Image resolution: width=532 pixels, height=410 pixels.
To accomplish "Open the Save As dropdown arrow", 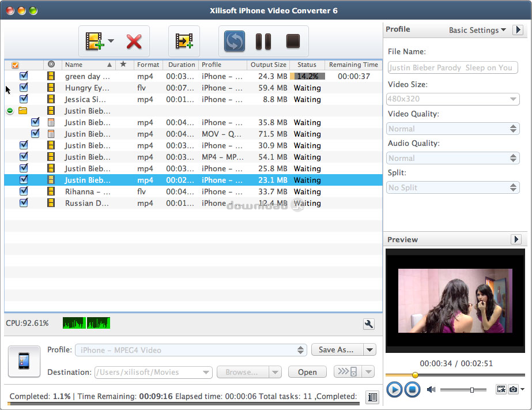I will [370, 349].
